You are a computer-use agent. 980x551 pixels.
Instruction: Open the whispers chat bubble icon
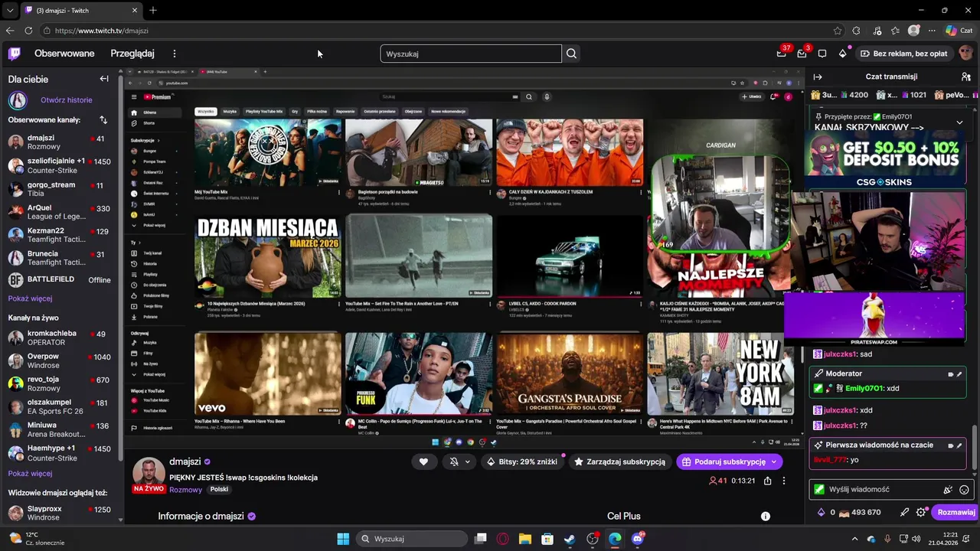822,54
